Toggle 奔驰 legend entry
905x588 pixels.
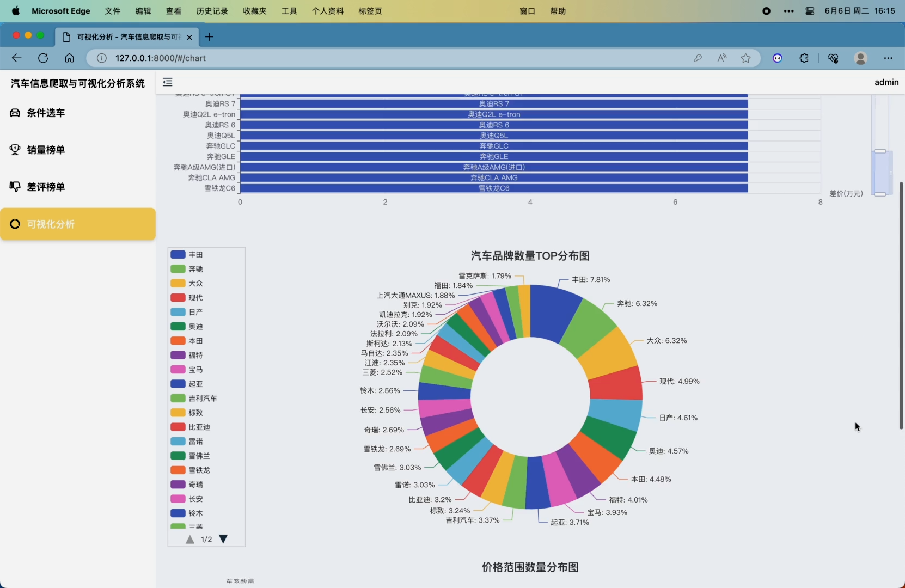187,269
